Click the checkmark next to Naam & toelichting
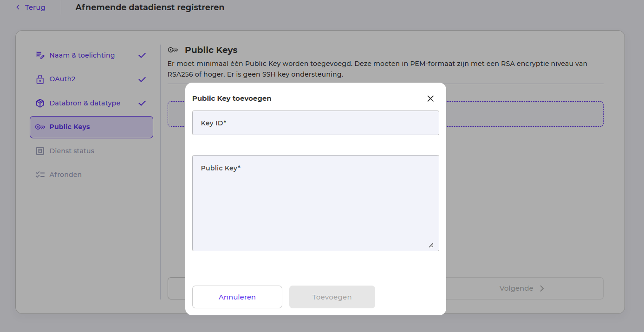Image resolution: width=644 pixels, height=332 pixels. tap(142, 55)
